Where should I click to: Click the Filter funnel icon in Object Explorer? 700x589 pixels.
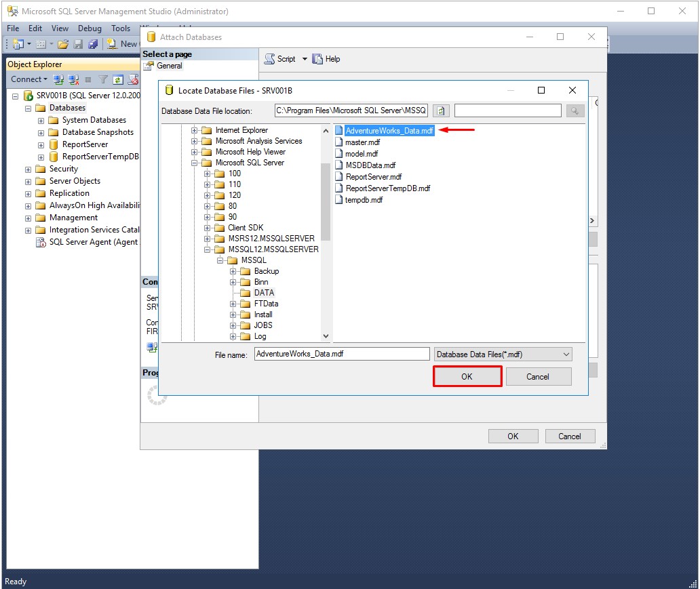click(103, 79)
